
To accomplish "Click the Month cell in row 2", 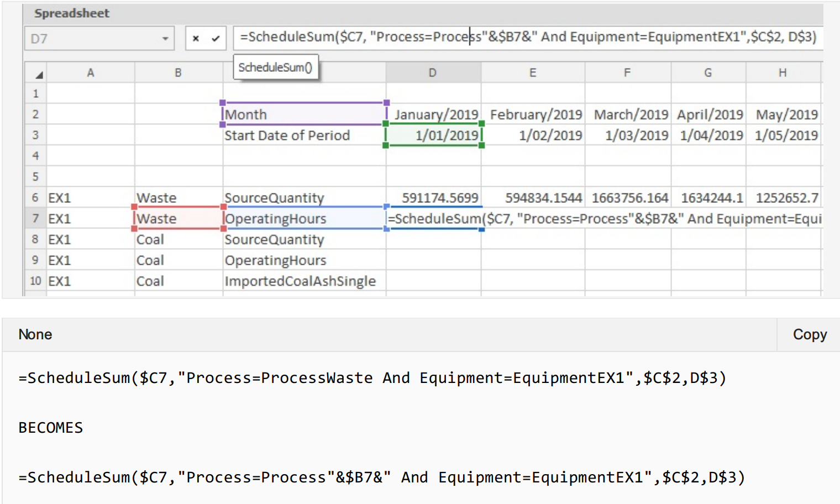I will pos(303,114).
